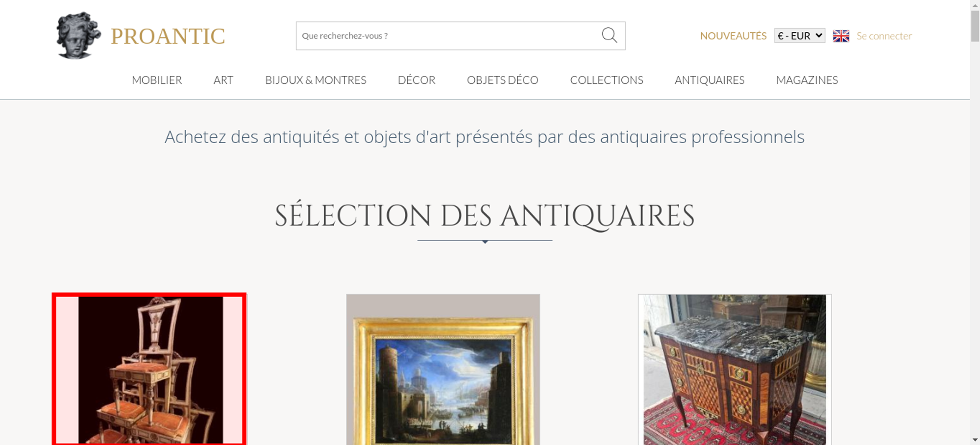
Task: Switch language via the UK flag icon
Action: 841,36
